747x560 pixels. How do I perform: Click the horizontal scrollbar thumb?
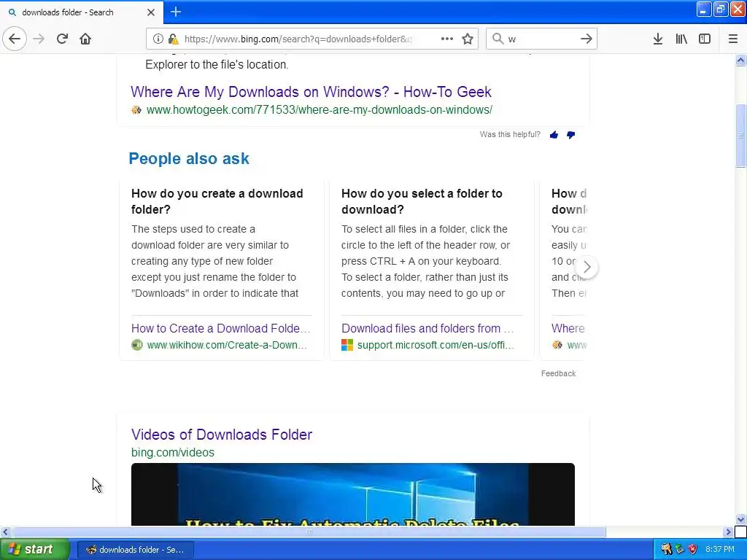[x=309, y=532]
